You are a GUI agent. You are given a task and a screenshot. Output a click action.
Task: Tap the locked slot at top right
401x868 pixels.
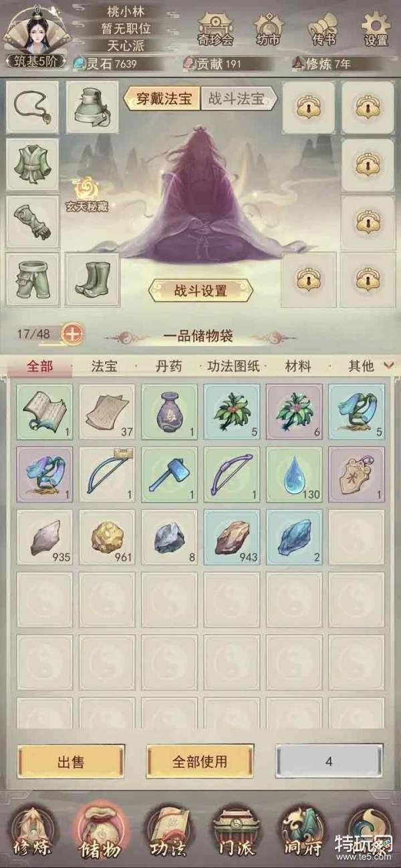point(368,107)
